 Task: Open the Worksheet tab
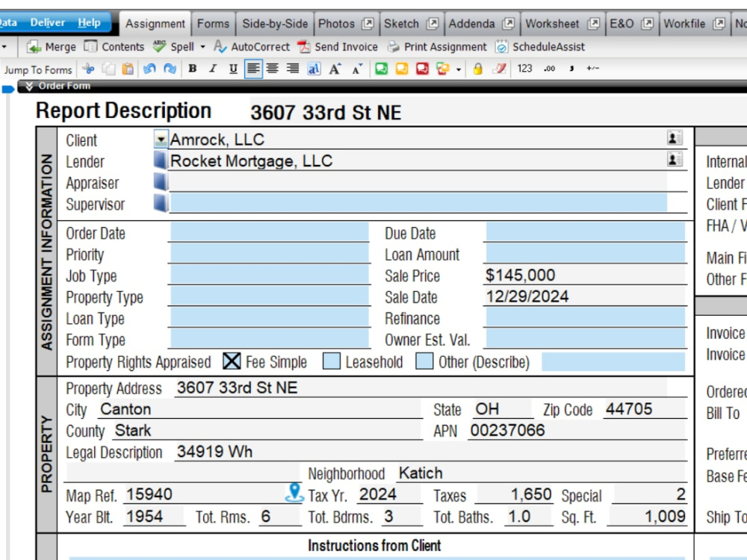562,23
